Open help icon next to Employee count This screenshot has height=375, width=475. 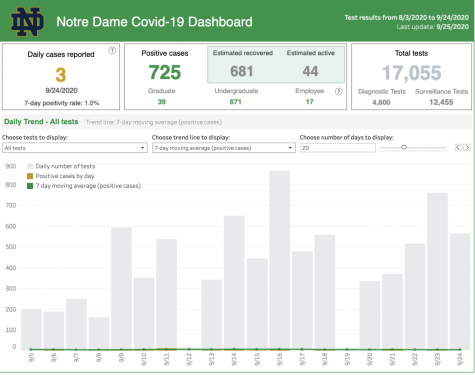point(338,91)
